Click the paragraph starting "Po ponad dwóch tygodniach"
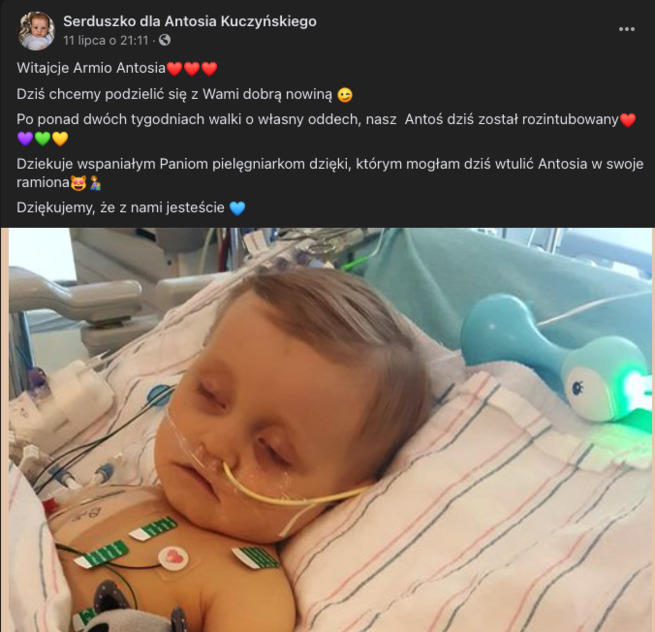This screenshot has width=655, height=632. tap(326, 129)
